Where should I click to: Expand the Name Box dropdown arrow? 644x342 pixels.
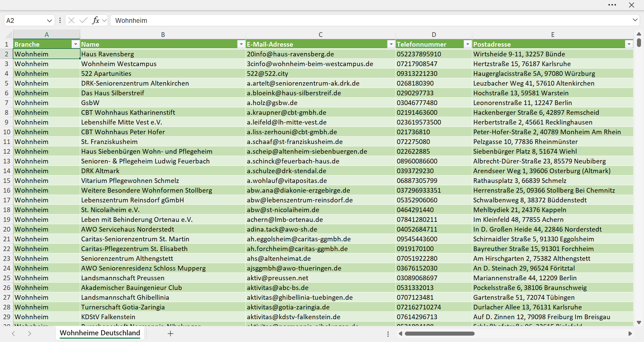click(49, 20)
